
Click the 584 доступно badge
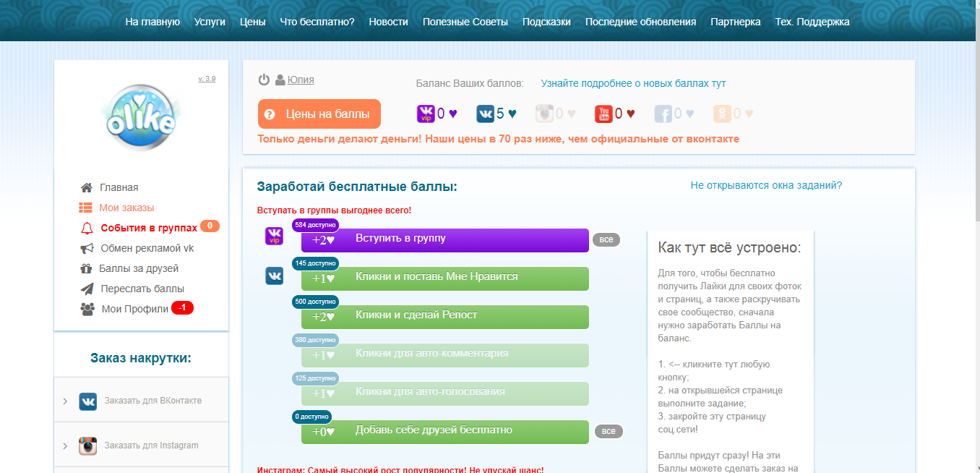click(x=315, y=225)
